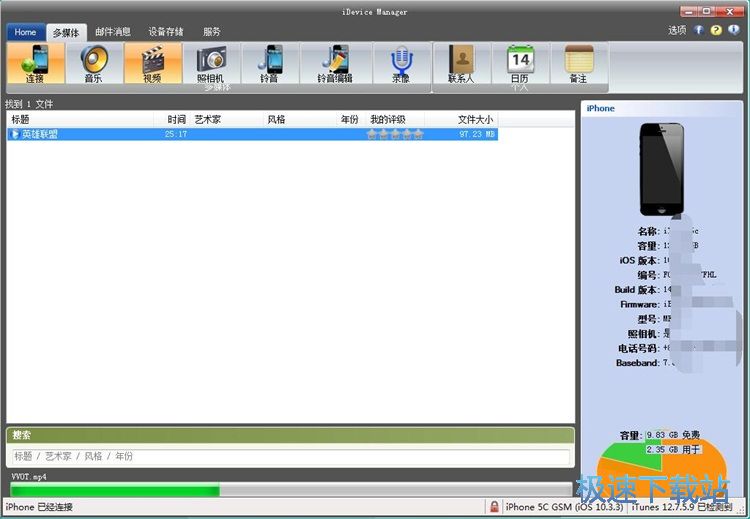The height and width of the screenshot is (519, 750).
Task: Open the 选项 options link
Action: pos(677,30)
